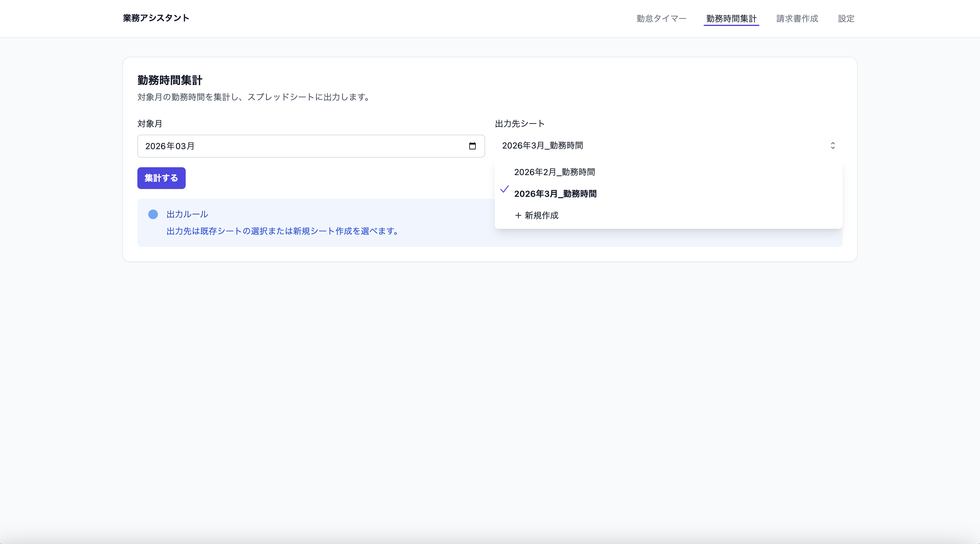The image size is (980, 544).
Task: Click the 業務アシスタント app title
Action: tap(156, 18)
